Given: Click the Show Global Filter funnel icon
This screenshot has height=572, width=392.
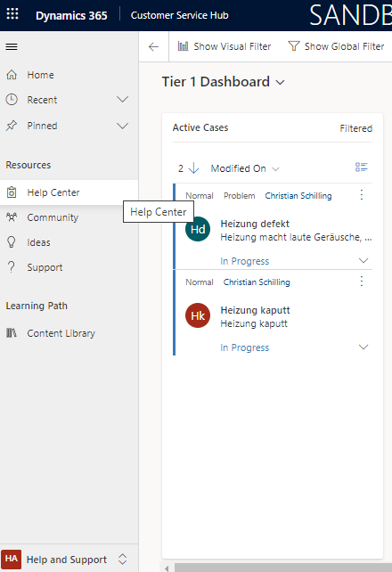Looking at the screenshot, I should click(293, 46).
